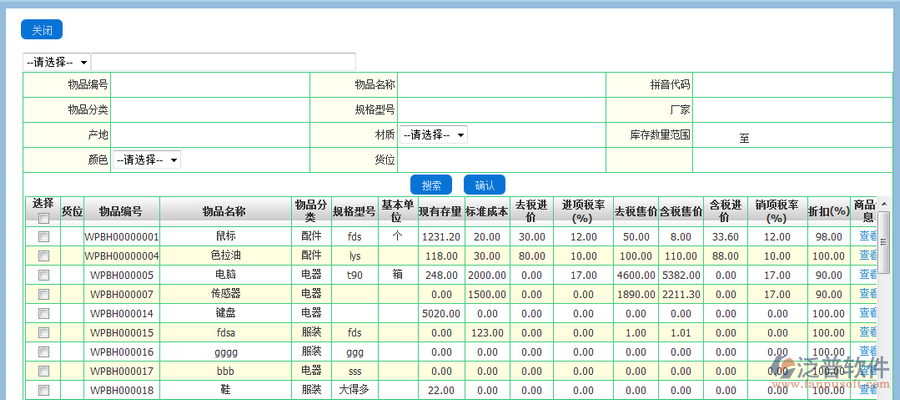Click the 物品编号 input field
The image size is (900, 400).
(x=211, y=85)
